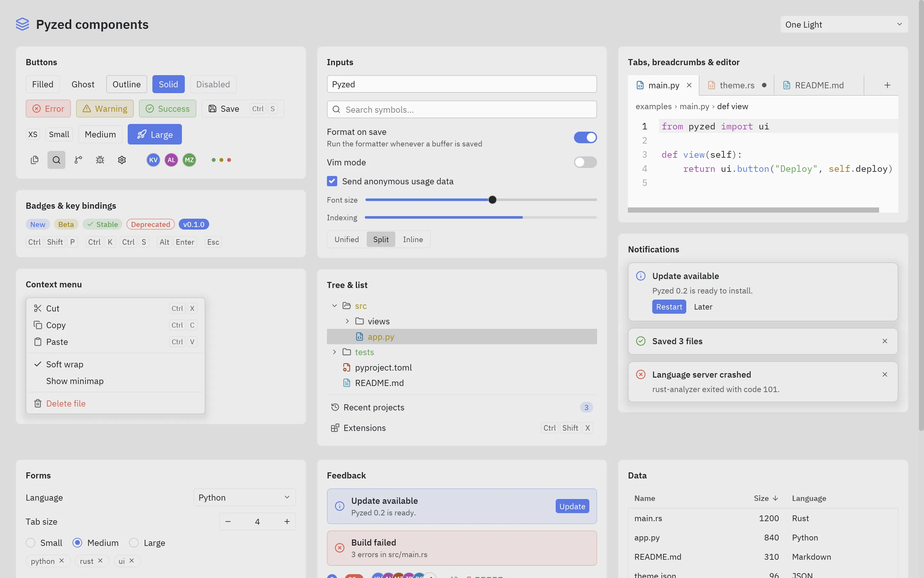Switch to the theme.rs tab
Image resolution: width=924 pixels, height=578 pixels.
pyautogui.click(x=737, y=85)
